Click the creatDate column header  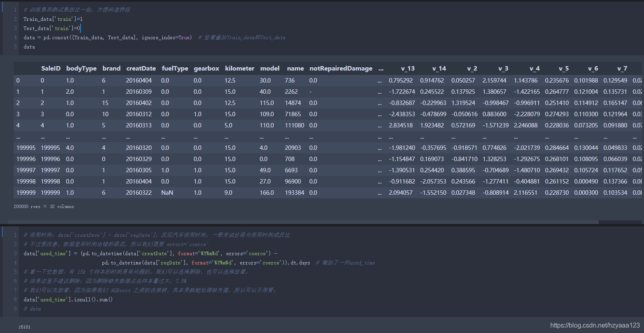pyautogui.click(x=141, y=69)
